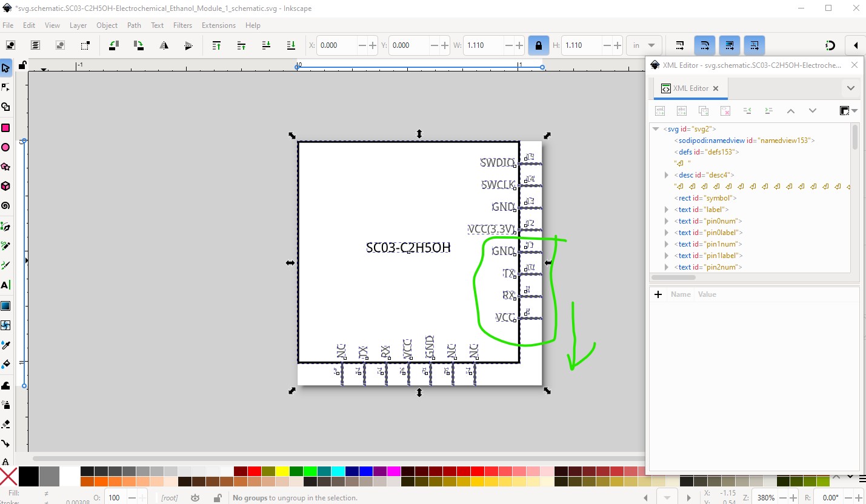This screenshot has width=866, height=504.
Task: Pick the yellow swatch in the palette
Action: click(x=282, y=471)
